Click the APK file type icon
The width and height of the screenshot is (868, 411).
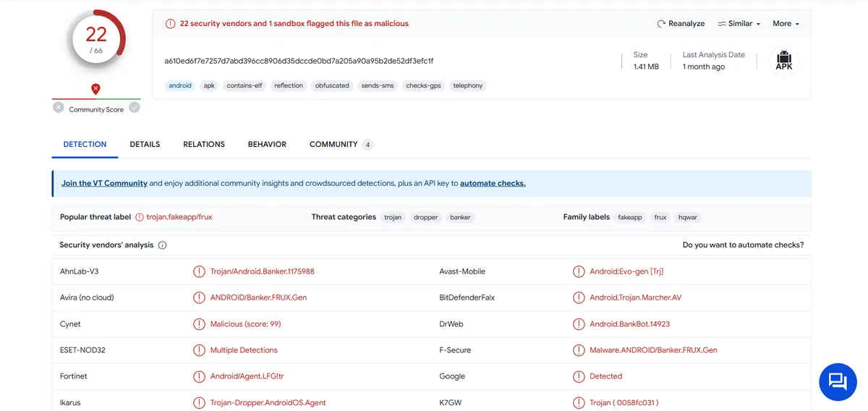[784, 61]
